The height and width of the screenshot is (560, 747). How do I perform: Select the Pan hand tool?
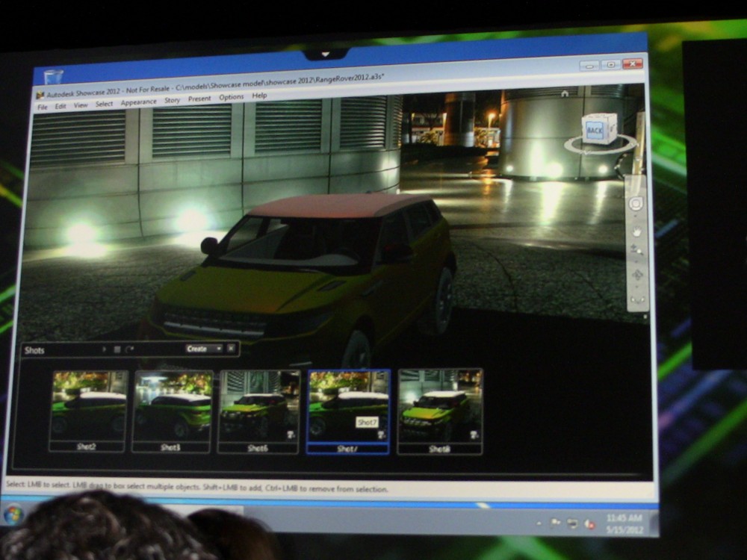637,231
